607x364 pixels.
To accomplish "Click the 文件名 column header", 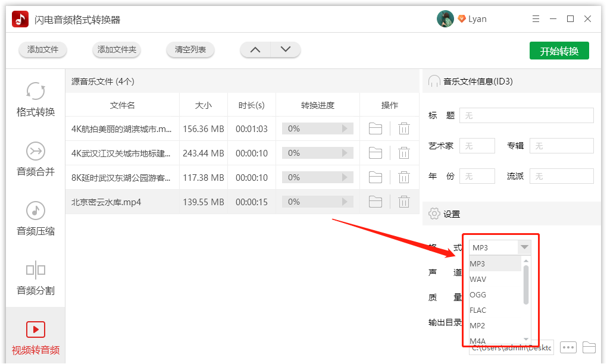I will point(123,105).
